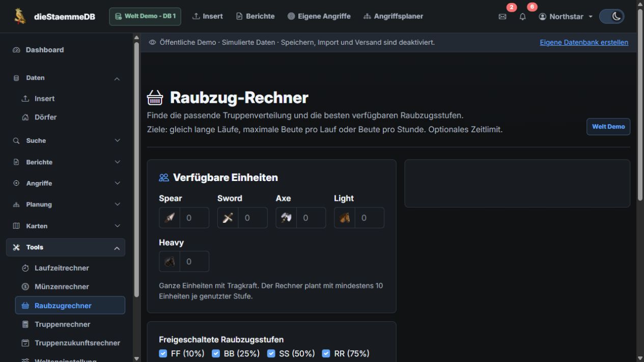
Task: Uncheck the FF (10%) checkbox
Action: tap(163, 353)
